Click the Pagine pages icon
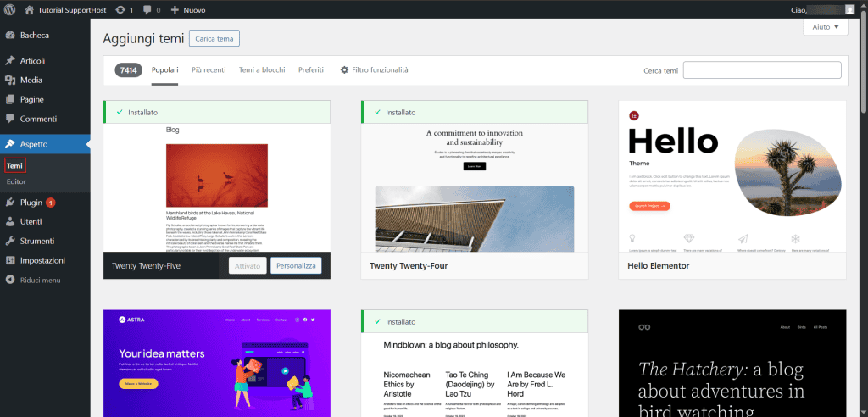868x417 pixels. click(10, 100)
